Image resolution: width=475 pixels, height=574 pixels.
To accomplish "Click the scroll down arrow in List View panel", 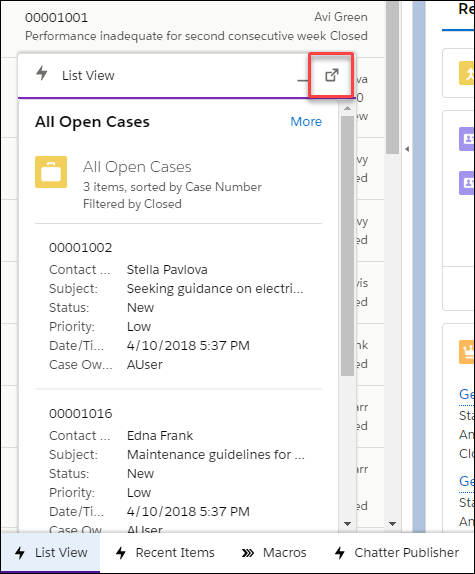I will [x=347, y=524].
